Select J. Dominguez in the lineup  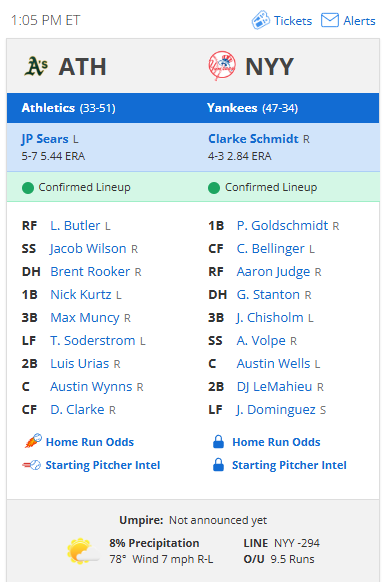coord(276,410)
